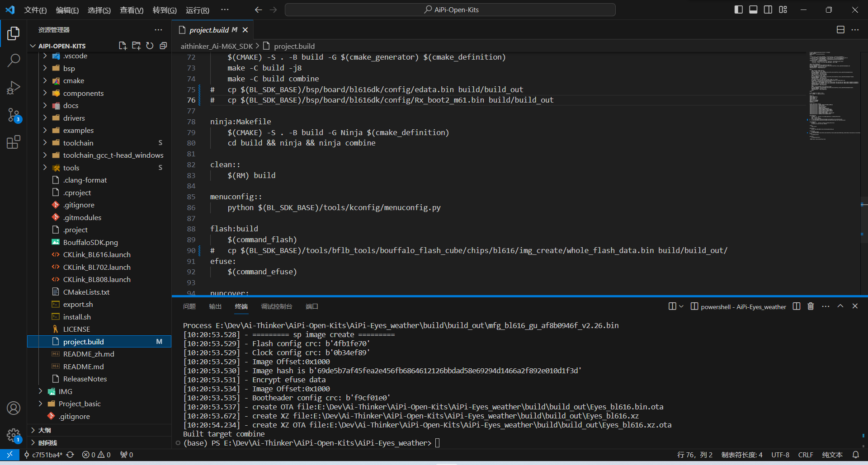Maximize the terminal panel size
The height and width of the screenshot is (465, 868).
click(x=840, y=306)
